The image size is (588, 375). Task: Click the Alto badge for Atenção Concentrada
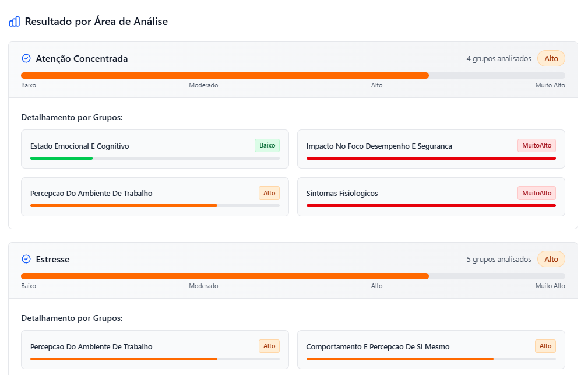[x=551, y=58]
